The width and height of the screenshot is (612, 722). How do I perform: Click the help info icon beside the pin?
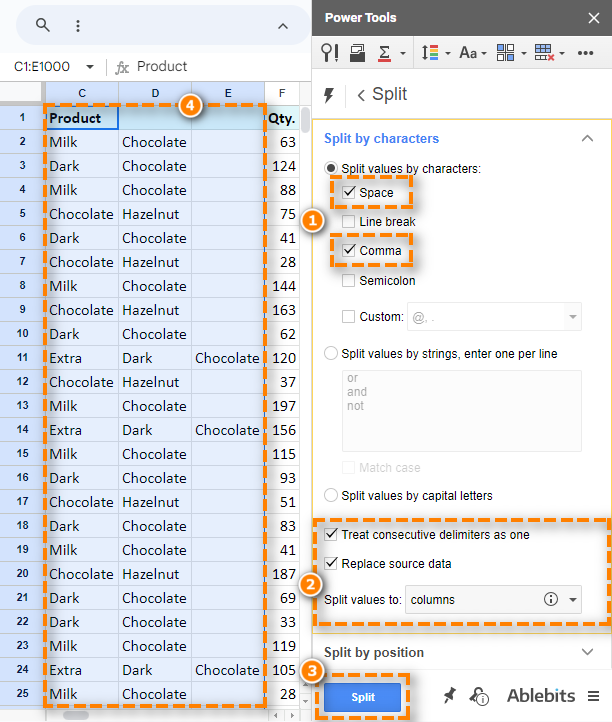[479, 696]
